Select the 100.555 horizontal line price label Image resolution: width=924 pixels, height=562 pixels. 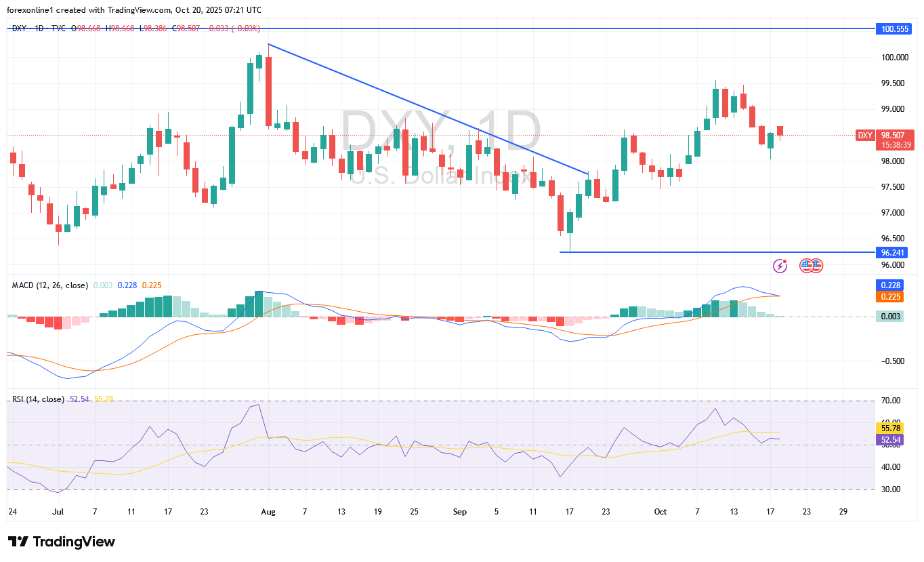point(894,29)
